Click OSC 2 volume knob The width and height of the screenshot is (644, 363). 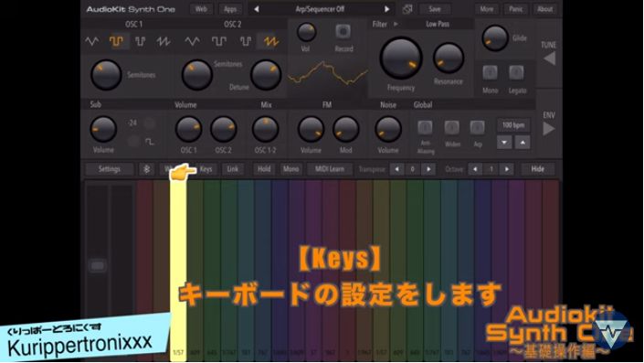pyautogui.click(x=224, y=129)
